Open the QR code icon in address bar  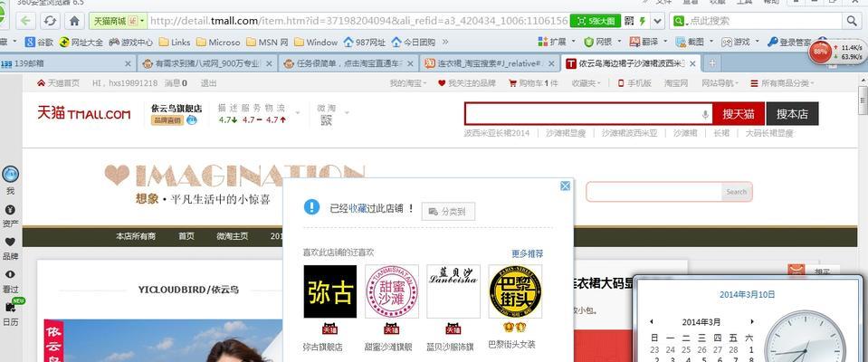(x=629, y=21)
